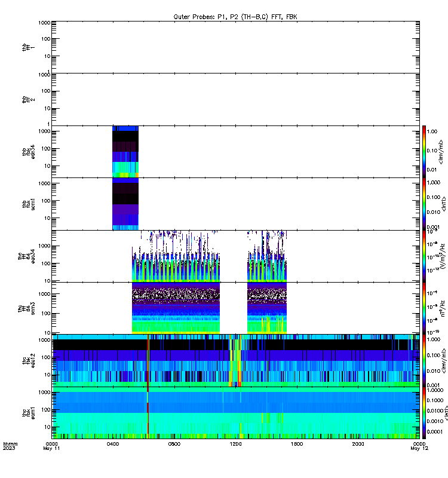Click the thb fbk scm1 data block near 0400
The height and width of the screenshot is (478, 448).
point(125,204)
